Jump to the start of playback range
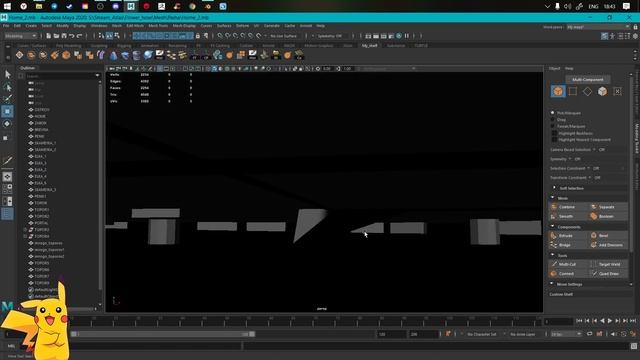640x360 pixels. click(579, 321)
